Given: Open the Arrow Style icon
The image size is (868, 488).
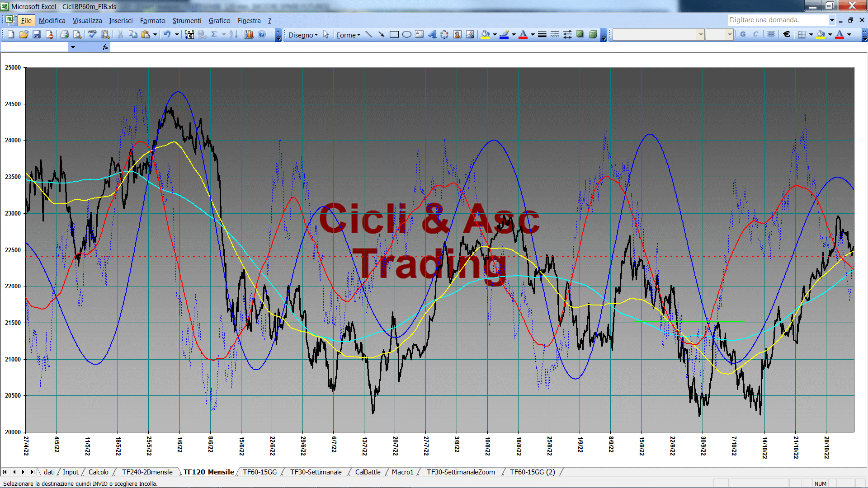Looking at the screenshot, I should 567,35.
